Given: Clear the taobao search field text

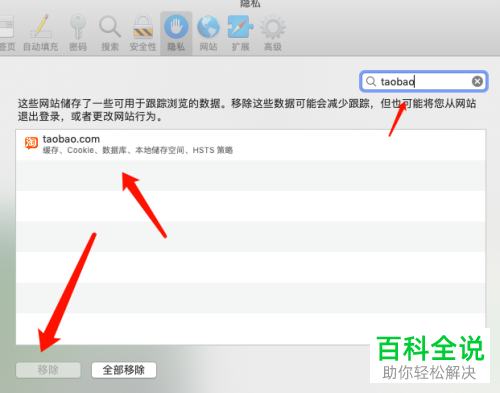Looking at the screenshot, I should [x=477, y=81].
